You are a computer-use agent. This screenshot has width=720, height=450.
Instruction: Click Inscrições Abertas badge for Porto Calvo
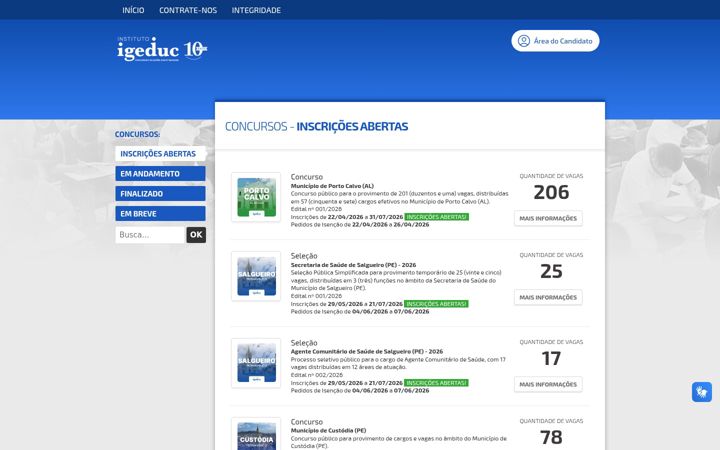click(x=436, y=217)
